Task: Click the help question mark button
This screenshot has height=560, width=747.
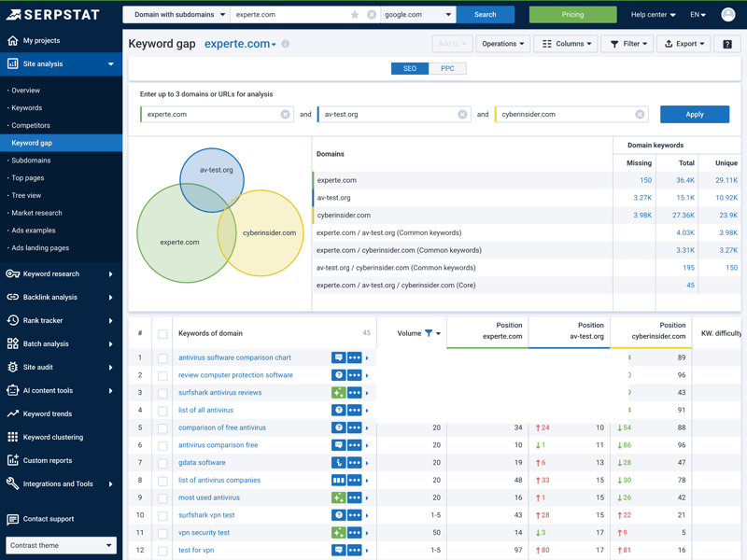Action: coord(727,44)
